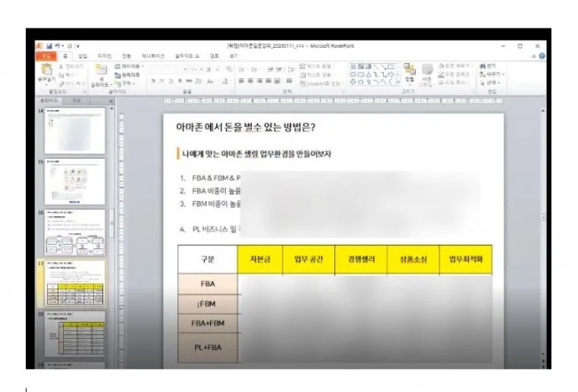
Task: Toggle italic formatting
Action: 161,81
